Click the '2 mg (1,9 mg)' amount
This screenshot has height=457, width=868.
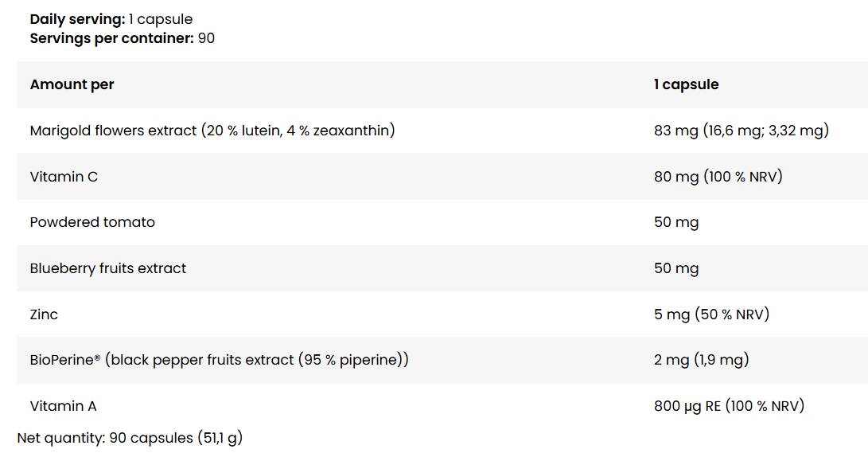(701, 360)
